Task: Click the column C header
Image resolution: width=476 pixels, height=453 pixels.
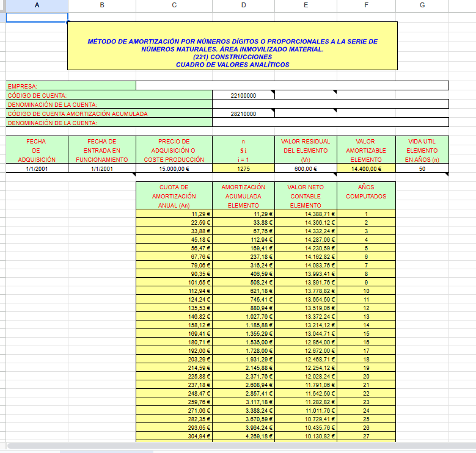Action: 174,5
